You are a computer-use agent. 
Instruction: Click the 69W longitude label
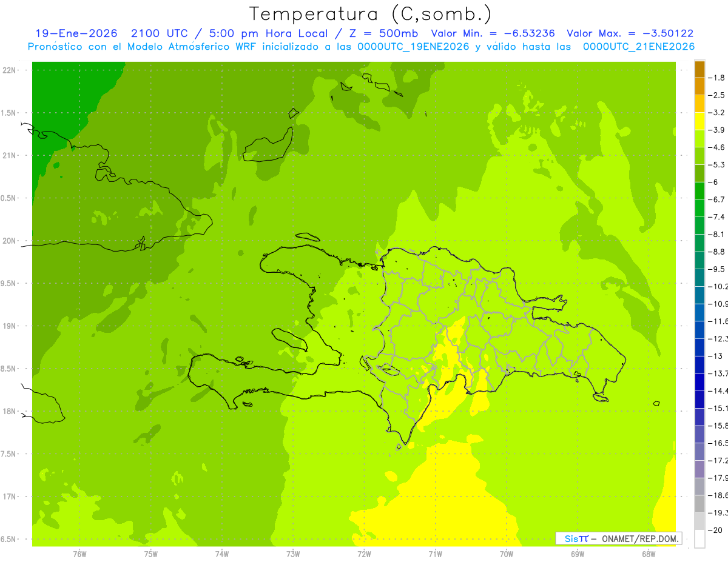[x=578, y=554]
